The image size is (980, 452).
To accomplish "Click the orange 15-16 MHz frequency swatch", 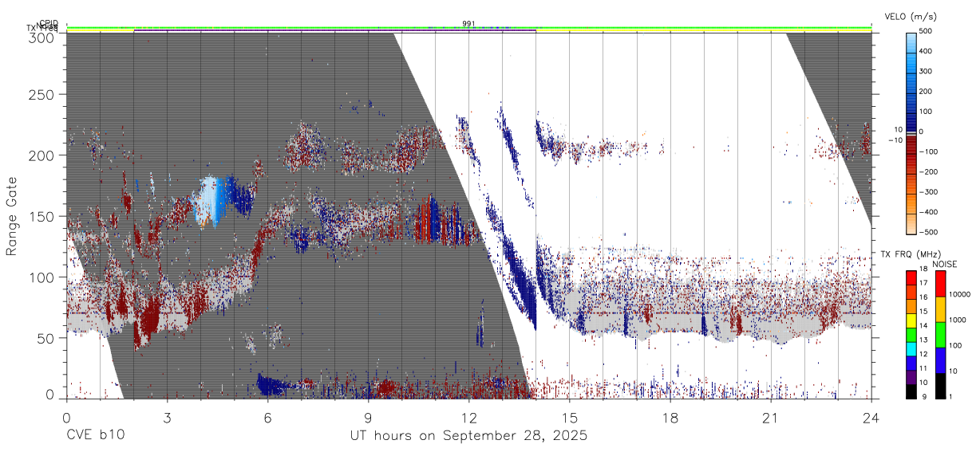I will [x=911, y=306].
